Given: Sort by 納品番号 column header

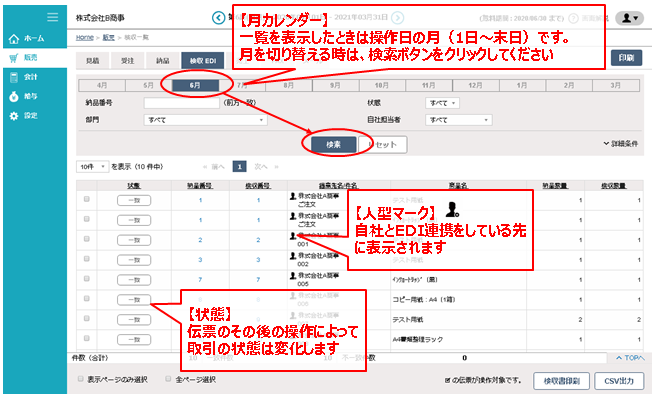Looking at the screenshot, I should [200, 186].
